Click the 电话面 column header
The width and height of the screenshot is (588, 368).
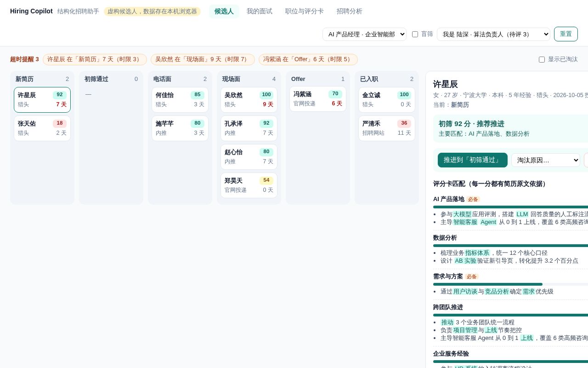pos(180,79)
